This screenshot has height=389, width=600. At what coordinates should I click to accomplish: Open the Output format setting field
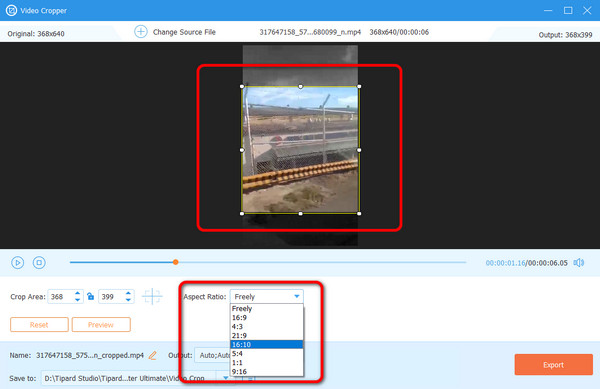point(213,355)
